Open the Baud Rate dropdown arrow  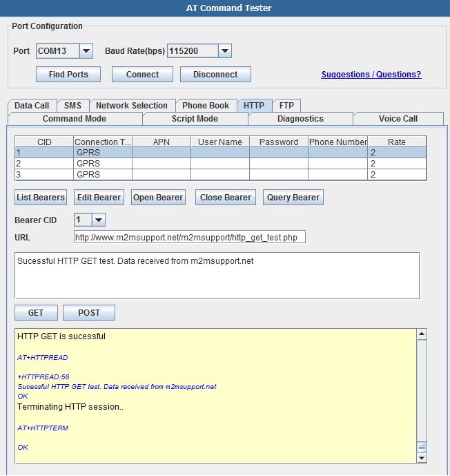225,50
